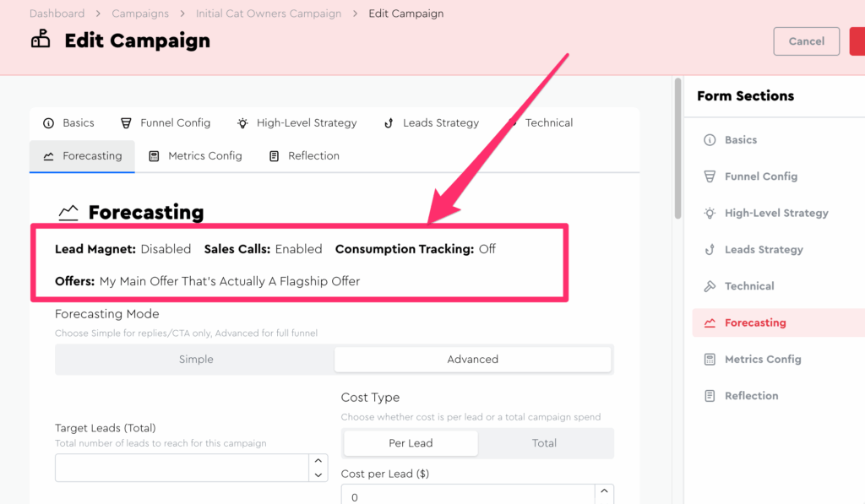Image resolution: width=865 pixels, height=504 pixels.
Task: Increment Cost per Lead with up arrow
Action: coord(604,490)
